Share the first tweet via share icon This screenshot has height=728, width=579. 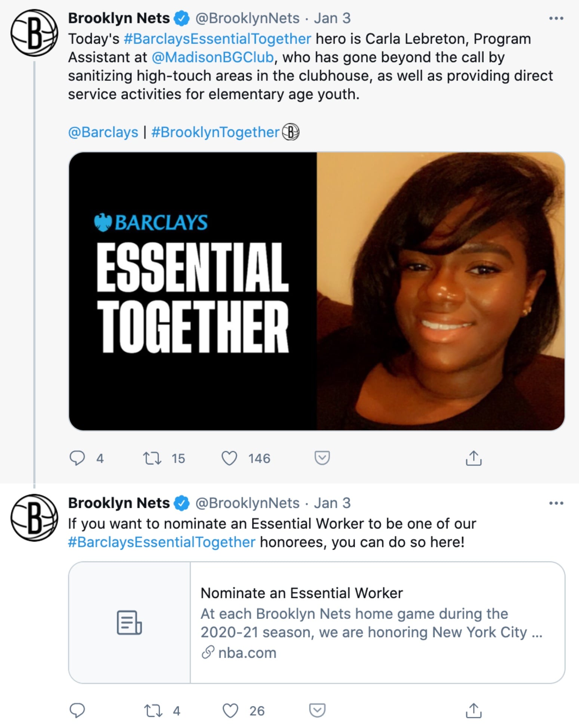pos(474,458)
